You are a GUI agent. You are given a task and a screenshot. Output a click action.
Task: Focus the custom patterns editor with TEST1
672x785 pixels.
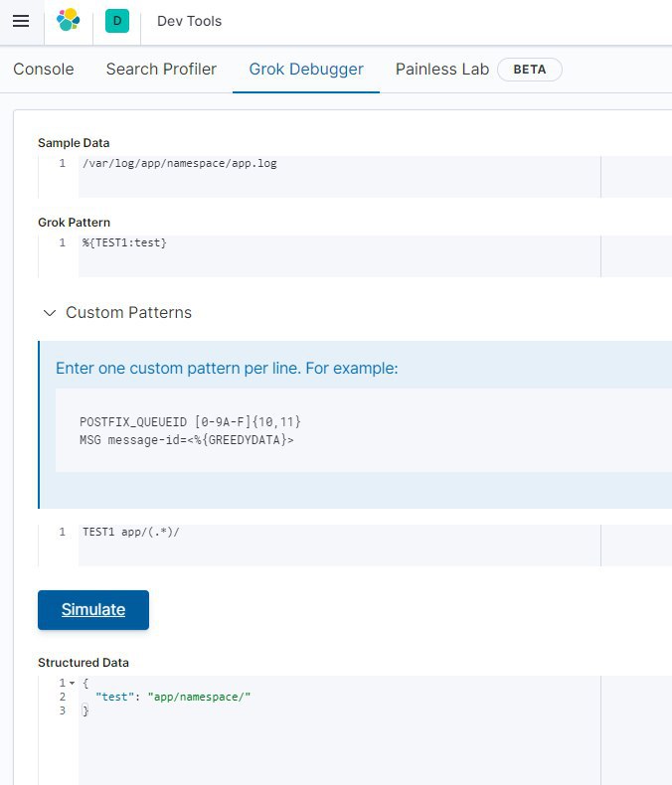click(355, 546)
